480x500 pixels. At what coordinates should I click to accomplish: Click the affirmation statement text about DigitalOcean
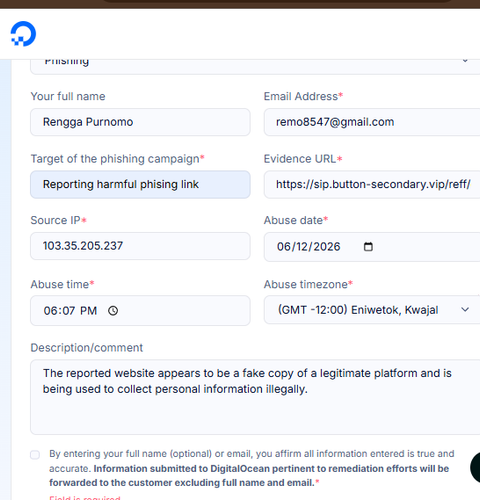252,468
